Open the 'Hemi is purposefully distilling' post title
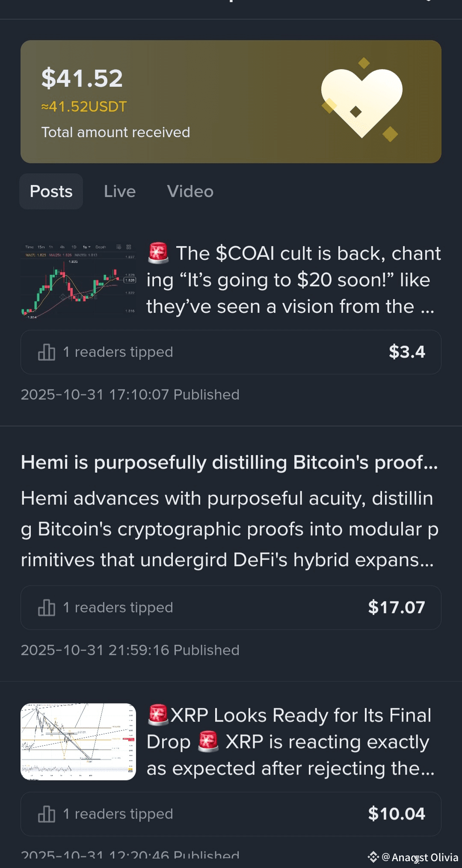Screen dimensions: 462x868 coord(229,462)
